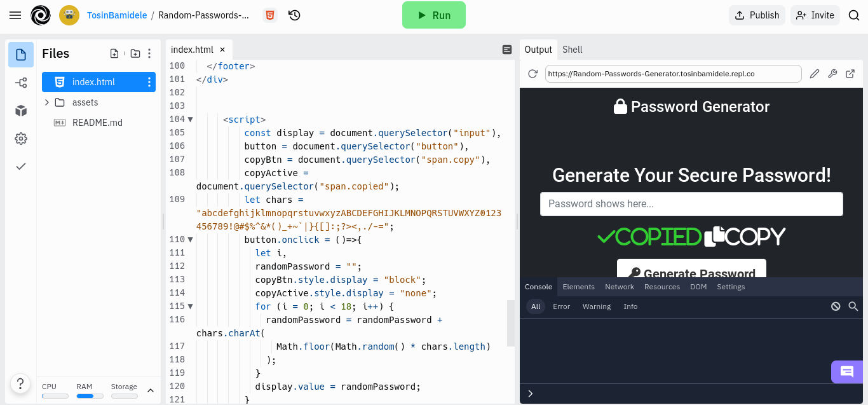Open Version Control in sidebar

tap(21, 83)
